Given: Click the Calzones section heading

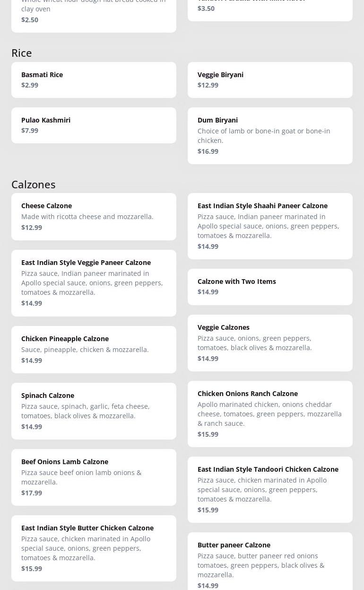Looking at the screenshot, I should pos(34,184).
